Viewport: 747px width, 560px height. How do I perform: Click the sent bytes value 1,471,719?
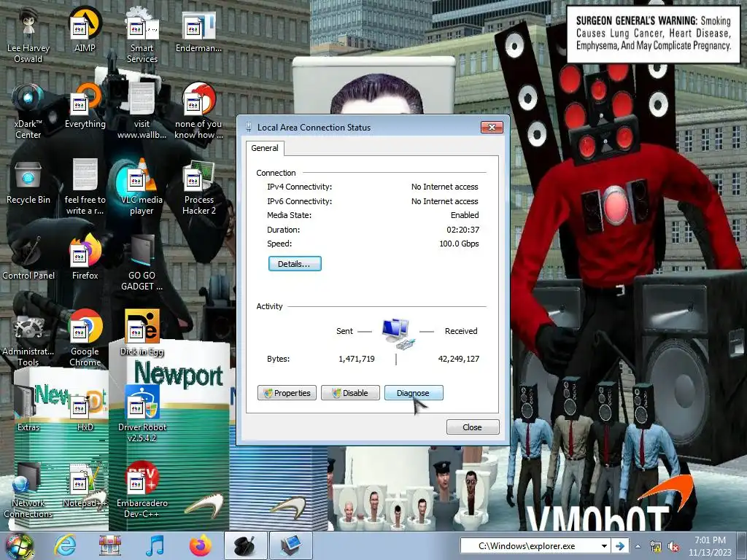point(356,359)
